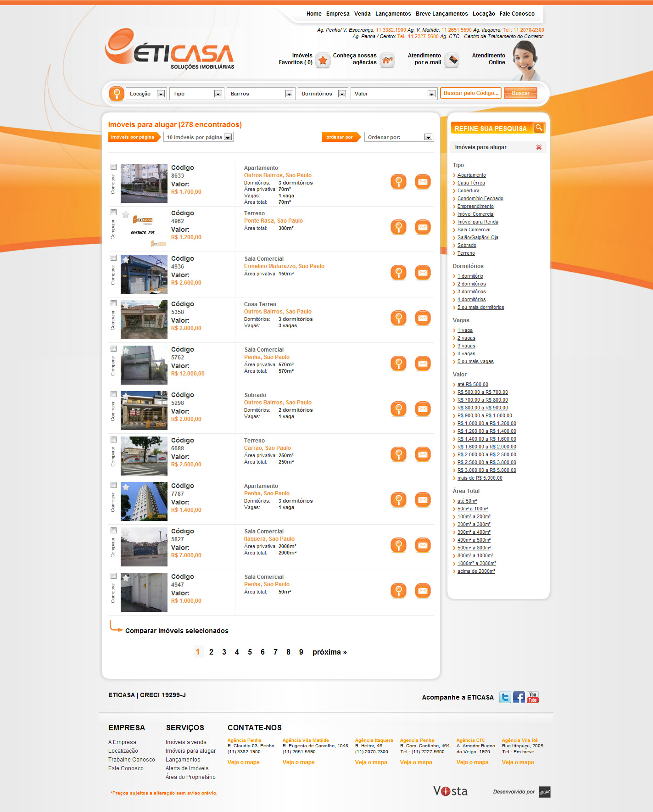Image resolution: width=653 pixels, height=812 pixels.
Task: Tick Comparar checkbox for code 5827
Action: tap(113, 531)
